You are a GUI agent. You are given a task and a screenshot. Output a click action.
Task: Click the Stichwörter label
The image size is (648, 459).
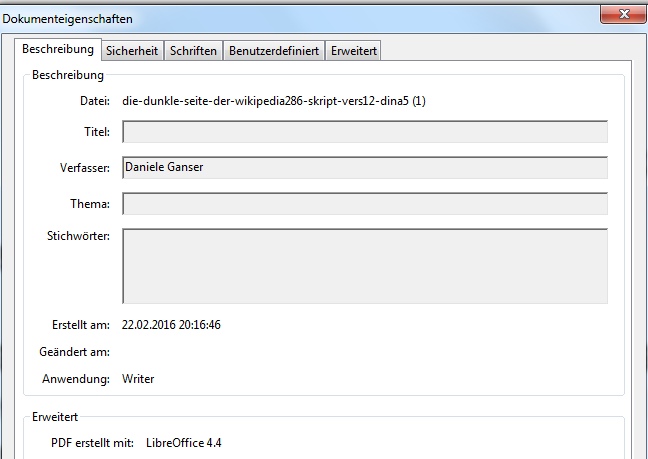tap(78, 236)
